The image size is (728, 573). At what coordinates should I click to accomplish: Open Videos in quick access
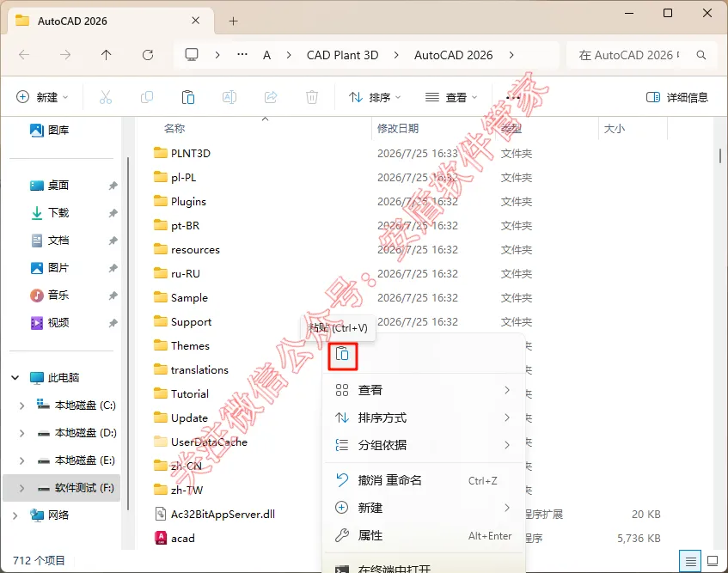(50, 322)
